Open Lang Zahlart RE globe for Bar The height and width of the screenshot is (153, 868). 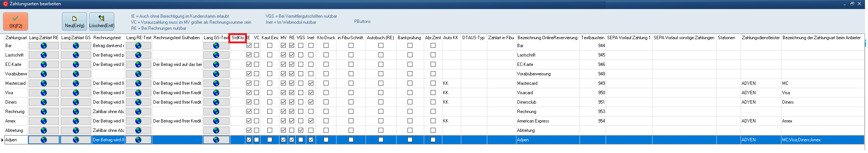tap(44, 46)
